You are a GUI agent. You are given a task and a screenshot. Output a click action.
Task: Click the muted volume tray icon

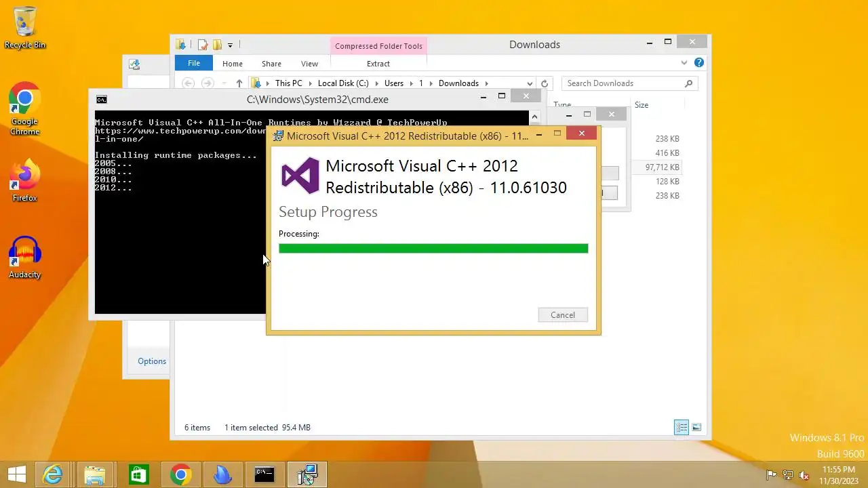tap(804, 475)
